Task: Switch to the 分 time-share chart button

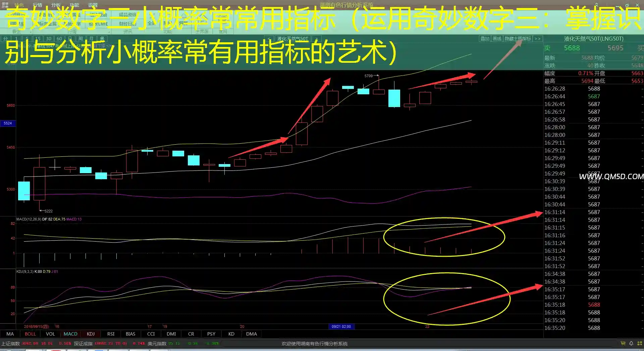Action: 5,39
